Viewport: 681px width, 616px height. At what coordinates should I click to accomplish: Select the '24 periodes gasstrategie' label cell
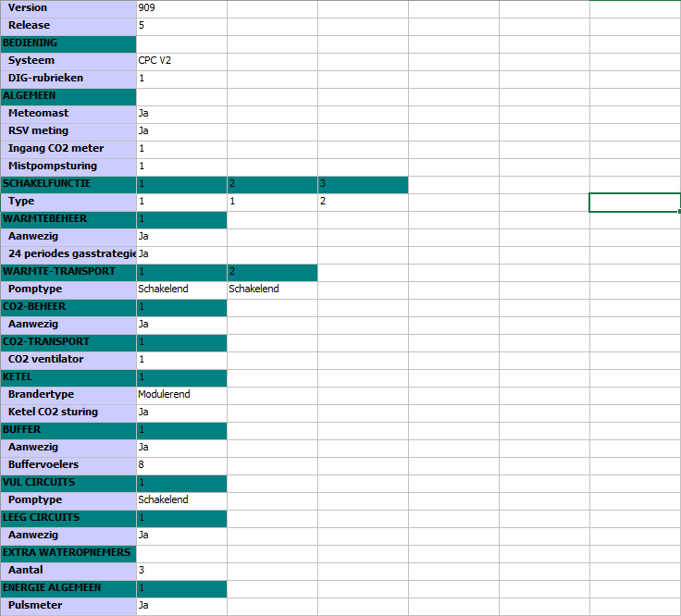tap(68, 253)
